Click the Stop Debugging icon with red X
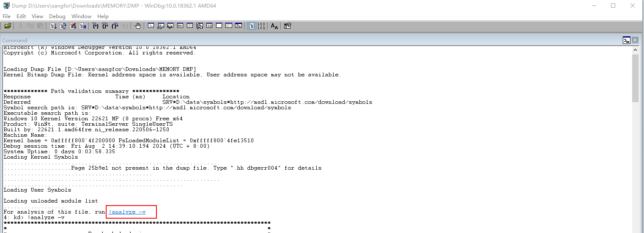Viewport: 644px width, 233px height. pos(73,26)
